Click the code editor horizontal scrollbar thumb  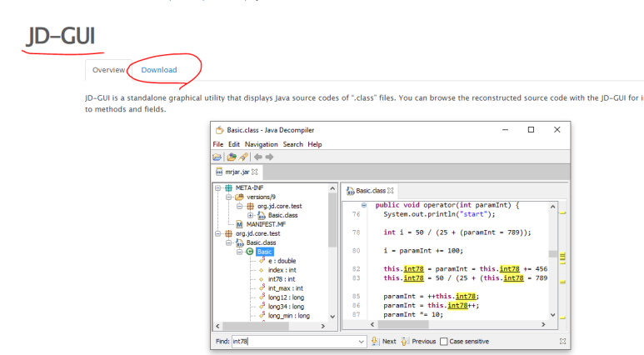point(403,325)
